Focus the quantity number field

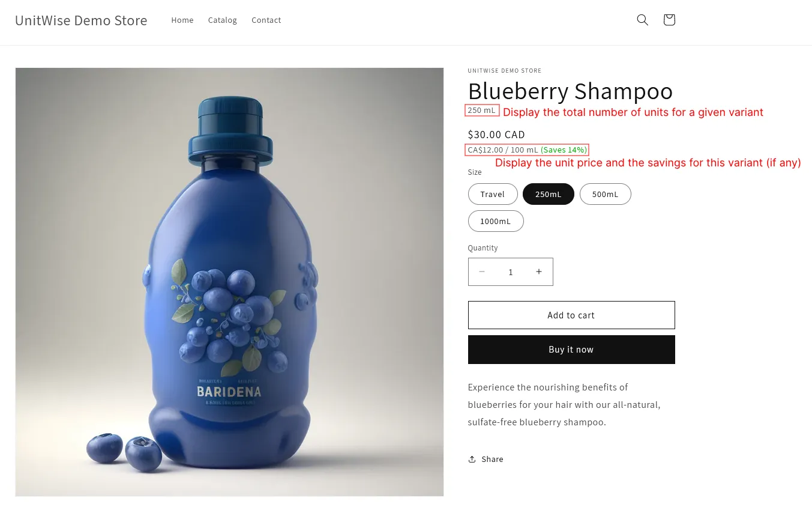click(511, 272)
